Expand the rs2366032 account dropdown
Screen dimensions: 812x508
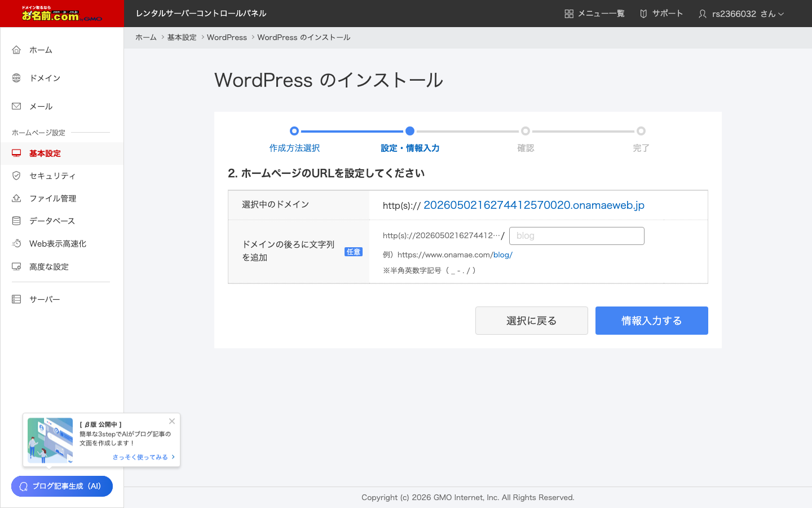[x=748, y=14]
